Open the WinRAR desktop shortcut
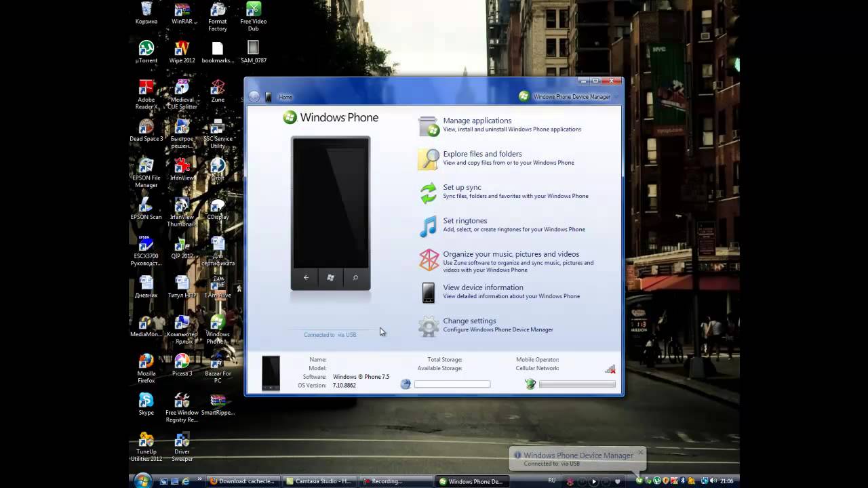 [x=182, y=14]
